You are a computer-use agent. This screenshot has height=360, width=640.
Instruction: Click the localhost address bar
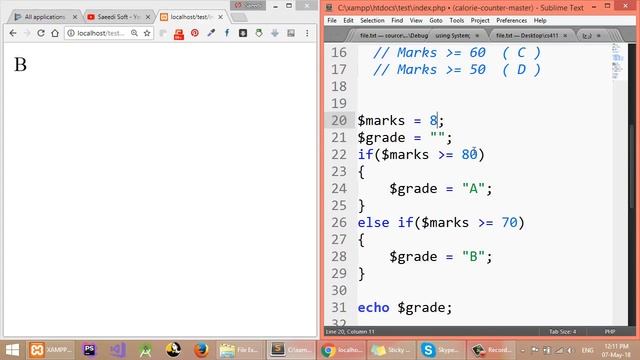click(100, 33)
